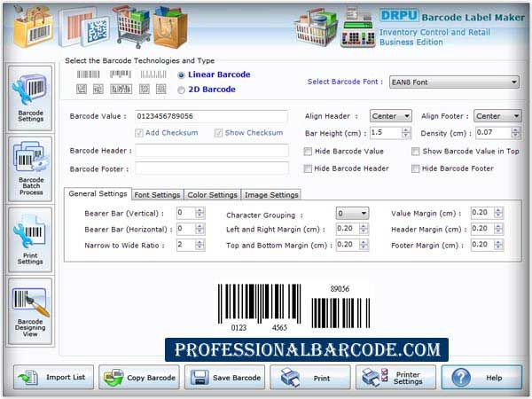The height and width of the screenshot is (399, 532).
Task: Select fourth 2D barcode sample icon
Action: point(145,90)
